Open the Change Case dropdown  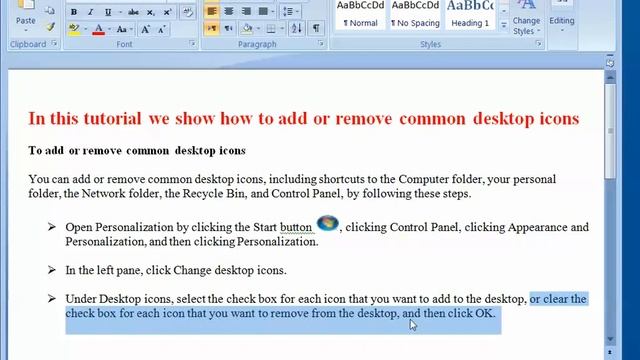click(x=124, y=29)
